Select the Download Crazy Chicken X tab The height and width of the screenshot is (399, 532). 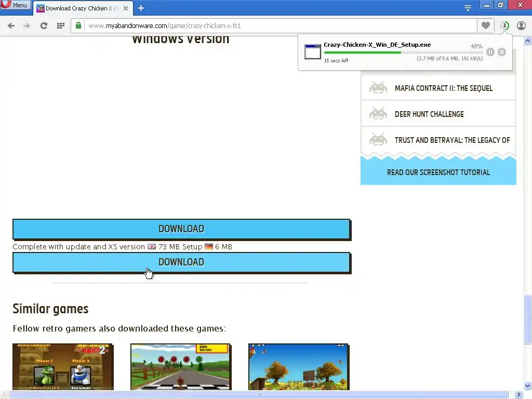(x=83, y=8)
